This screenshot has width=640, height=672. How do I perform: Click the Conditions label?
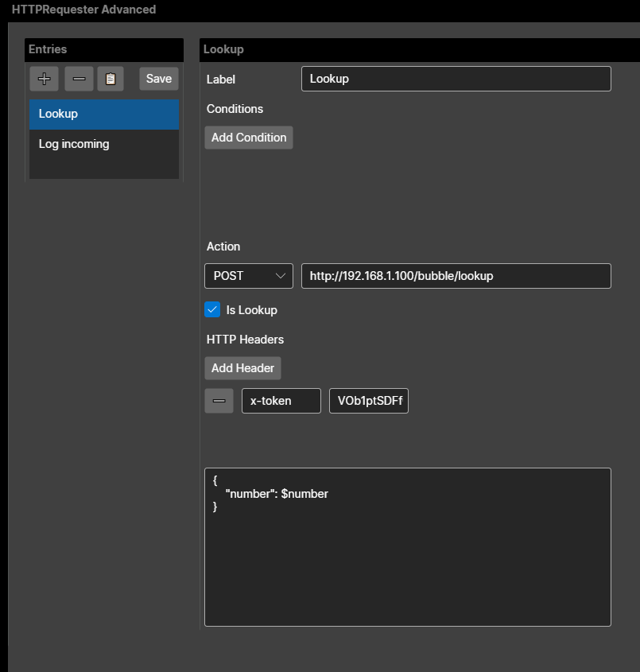[x=235, y=109]
